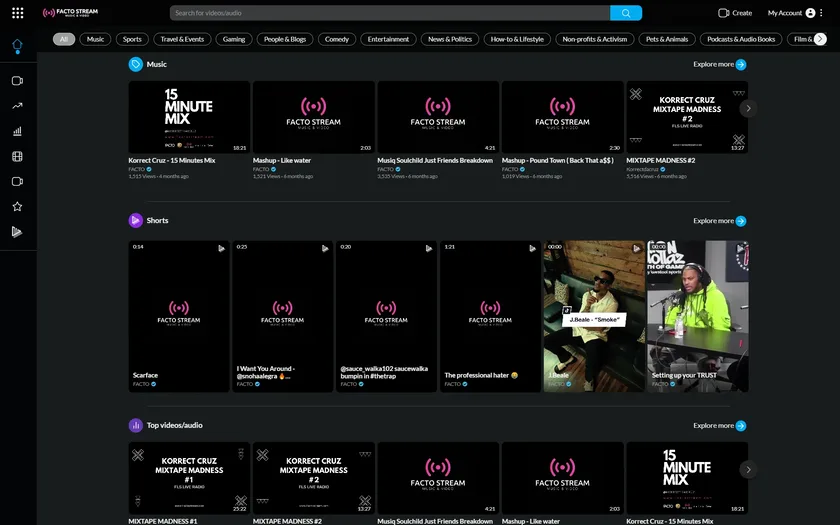The image size is (840, 525).
Task: Open Setting up your TRUST short
Action: tap(698, 316)
